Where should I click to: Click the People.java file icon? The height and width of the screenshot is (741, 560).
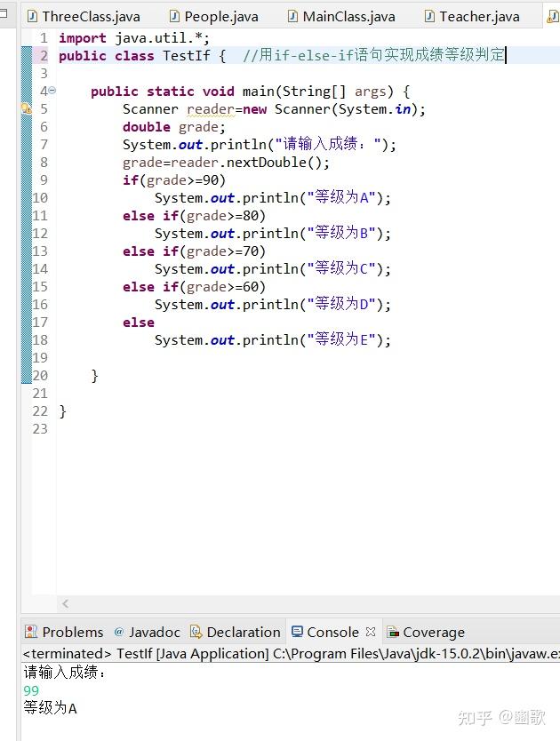point(174,17)
